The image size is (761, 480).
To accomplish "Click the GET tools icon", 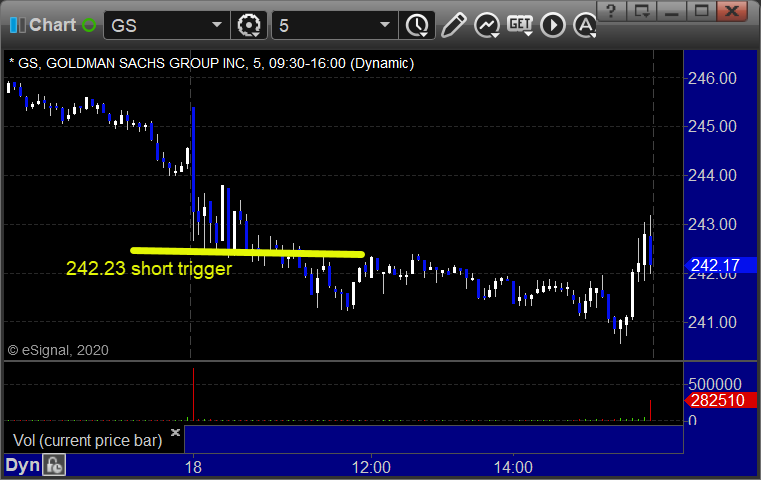I will [520, 25].
